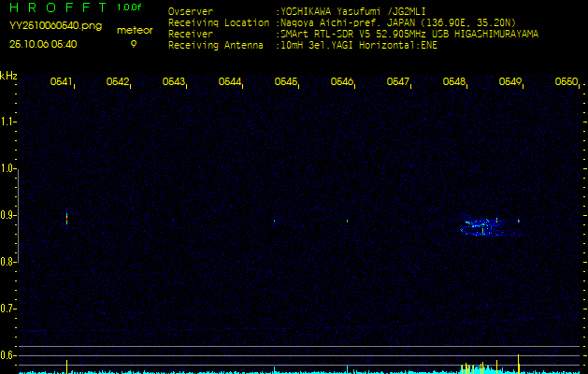Click the 0.6 kHz axis tick label
588x374 pixels.
click(x=7, y=355)
